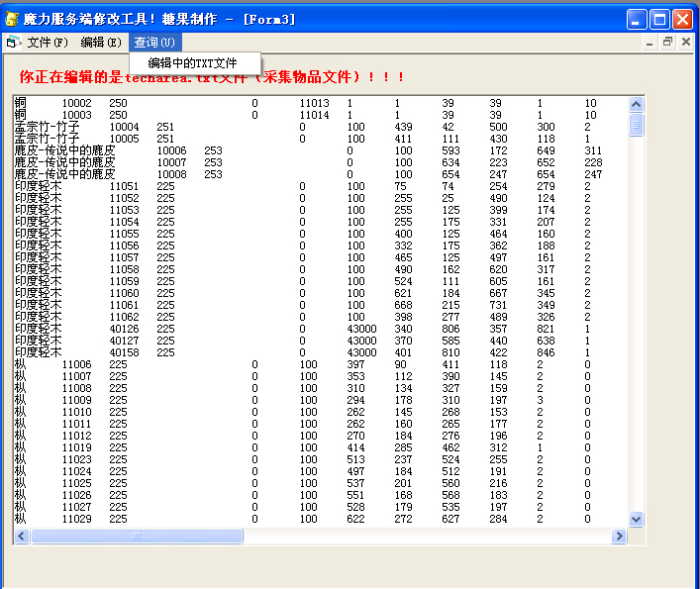700x589 pixels.
Task: Close the inner Form3 child window
Action: pos(686,43)
